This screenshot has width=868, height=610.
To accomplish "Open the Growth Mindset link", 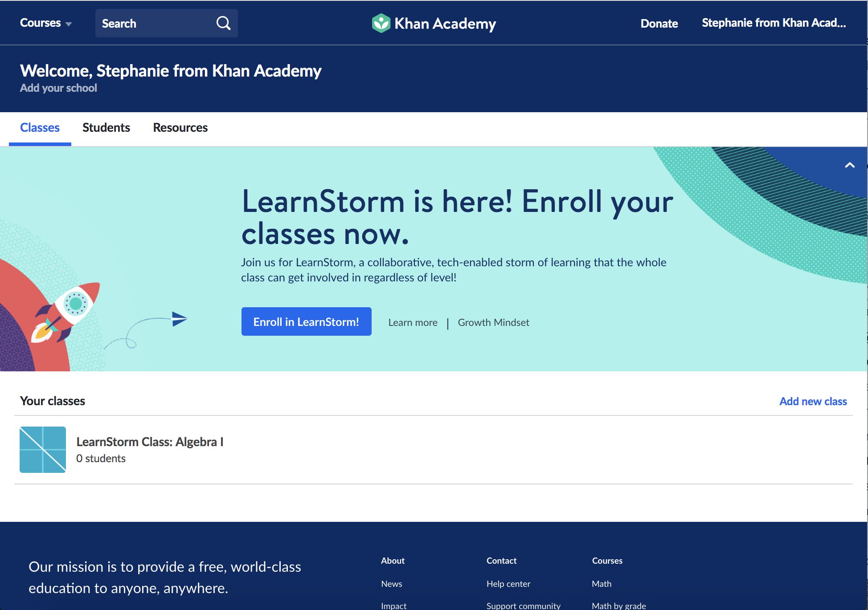I will 493,322.
